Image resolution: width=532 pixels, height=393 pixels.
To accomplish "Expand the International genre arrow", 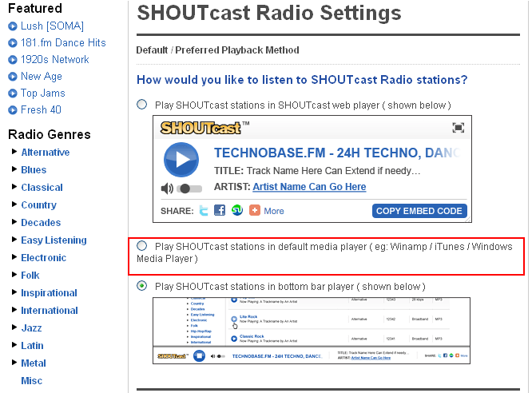I will click(x=14, y=309).
